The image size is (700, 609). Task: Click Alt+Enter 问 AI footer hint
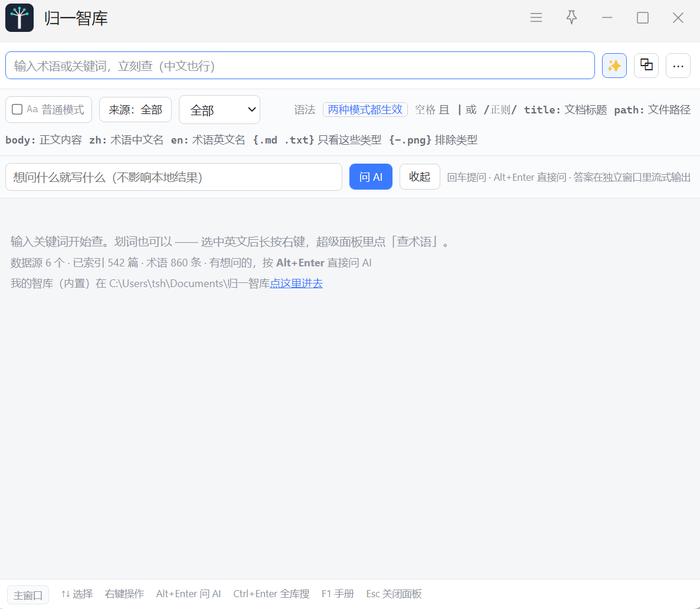pos(188,594)
